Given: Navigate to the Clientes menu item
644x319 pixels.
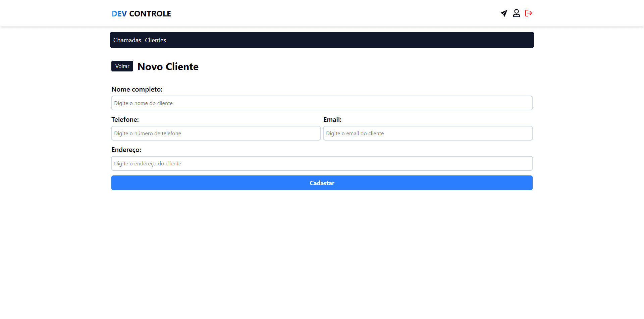Looking at the screenshot, I should point(155,40).
